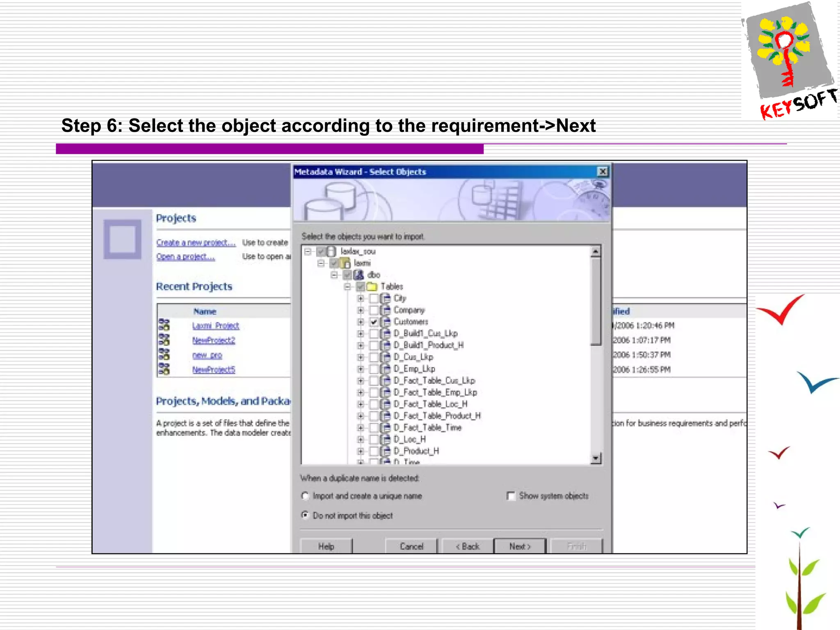Click the D_Product_H table icon
The width and height of the screenshot is (840, 630).
click(386, 451)
